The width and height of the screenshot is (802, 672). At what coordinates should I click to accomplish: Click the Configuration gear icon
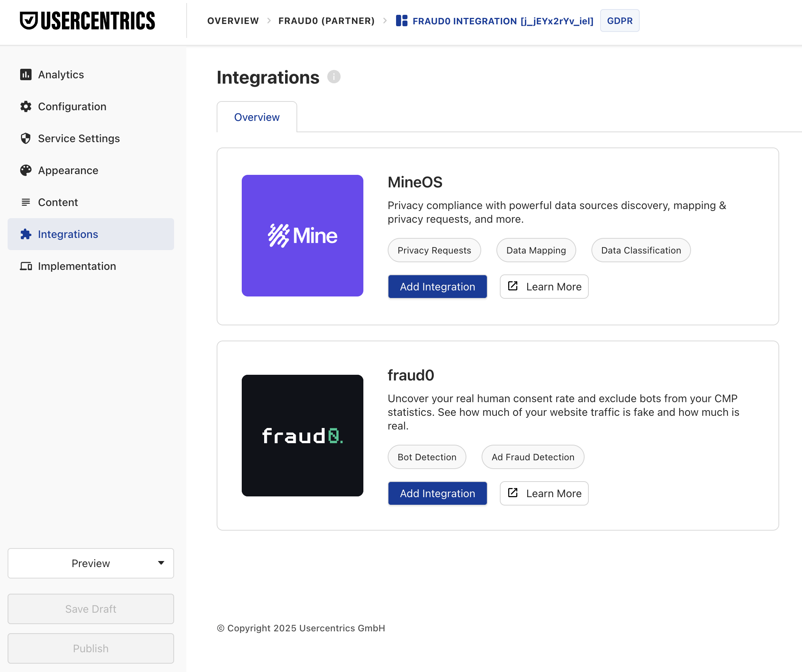click(25, 106)
